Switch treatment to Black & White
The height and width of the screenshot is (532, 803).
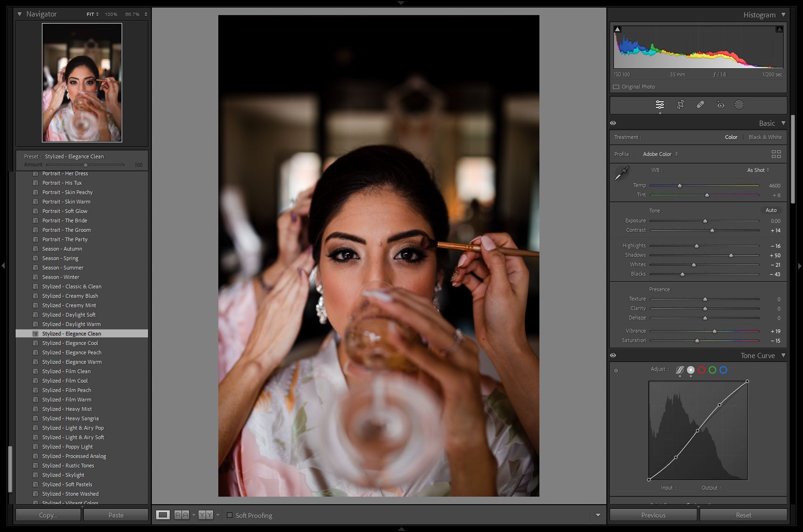(765, 137)
